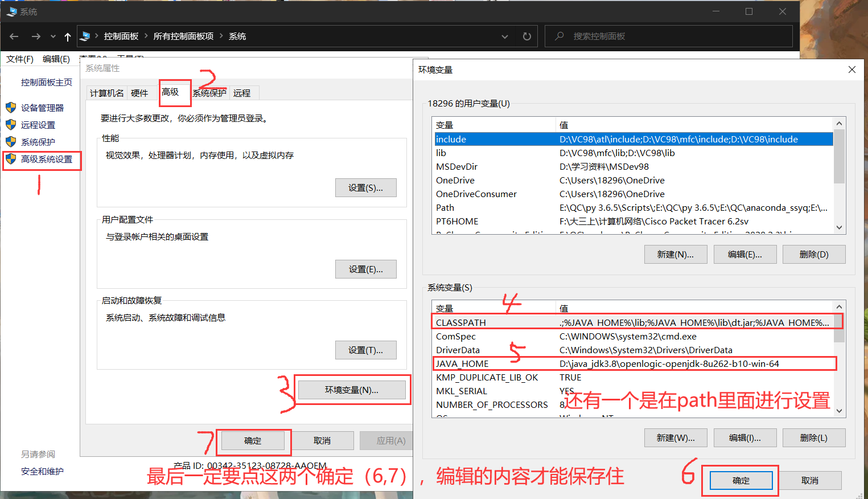Viewport: 868px width, 499px height.
Task: Click 编辑(I)... for system variables
Action: [745, 437]
